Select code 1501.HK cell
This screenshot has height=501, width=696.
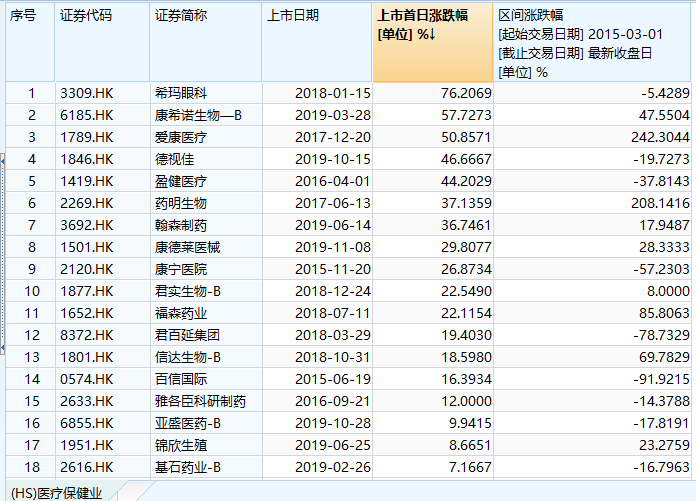pyautogui.click(x=103, y=247)
